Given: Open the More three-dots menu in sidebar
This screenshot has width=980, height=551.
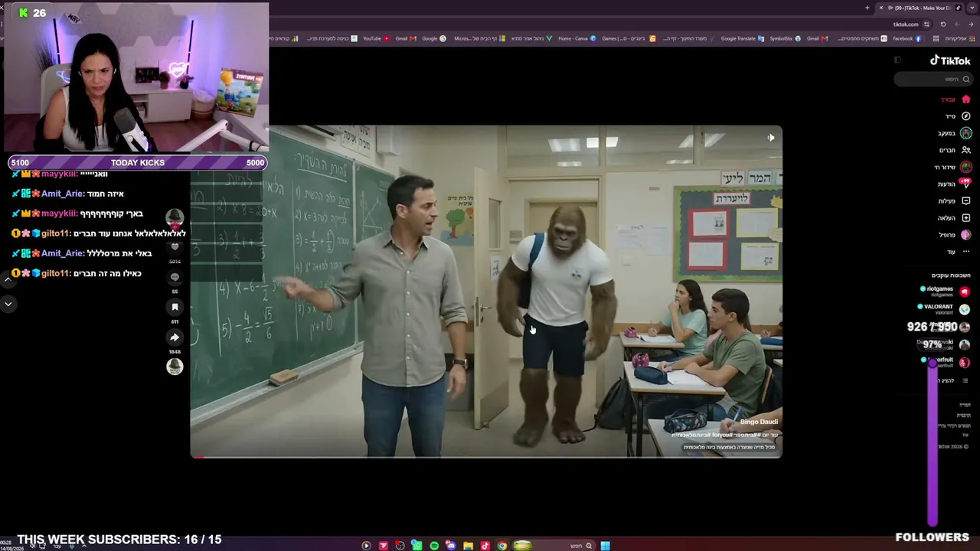Looking at the screenshot, I should pyautogui.click(x=965, y=252).
